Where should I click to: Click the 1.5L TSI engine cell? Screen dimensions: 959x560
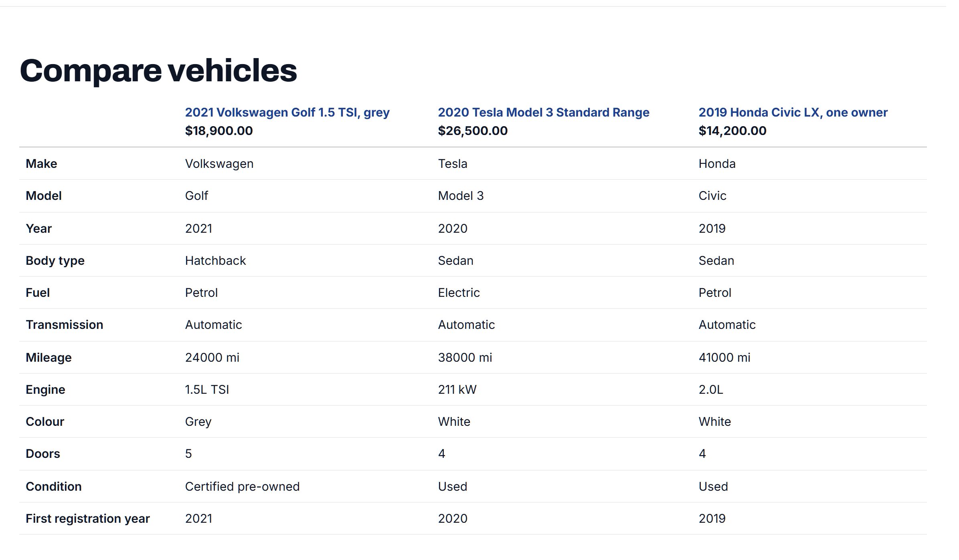point(207,390)
